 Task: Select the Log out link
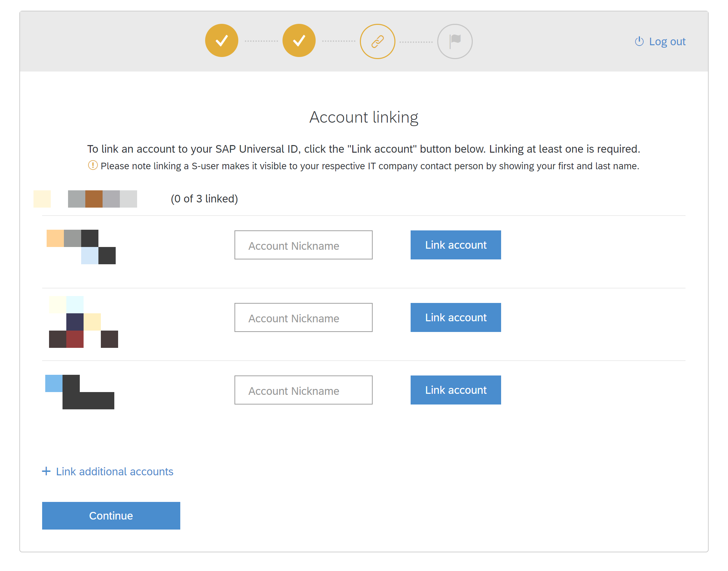coord(667,41)
